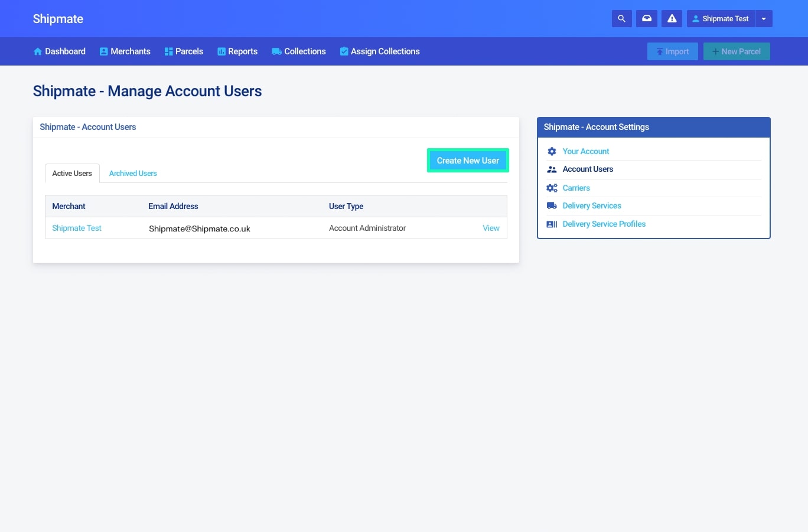Click the truck icon next to Collections

[x=276, y=51]
